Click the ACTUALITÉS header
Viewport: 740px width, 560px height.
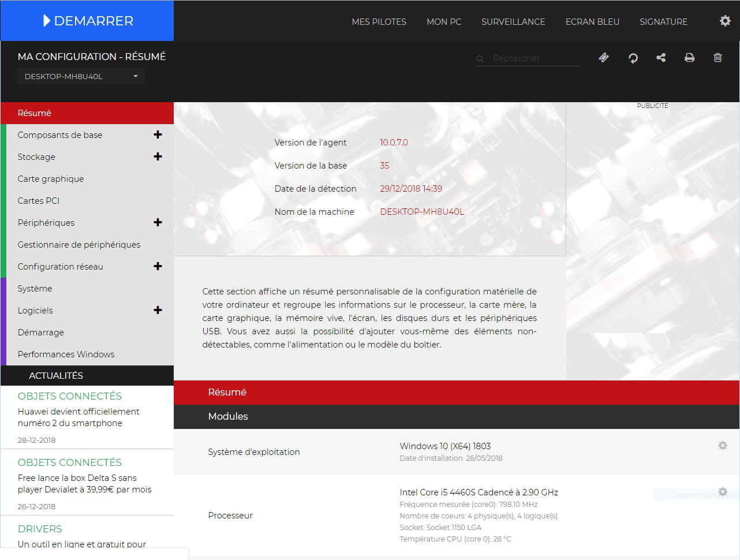[87, 376]
